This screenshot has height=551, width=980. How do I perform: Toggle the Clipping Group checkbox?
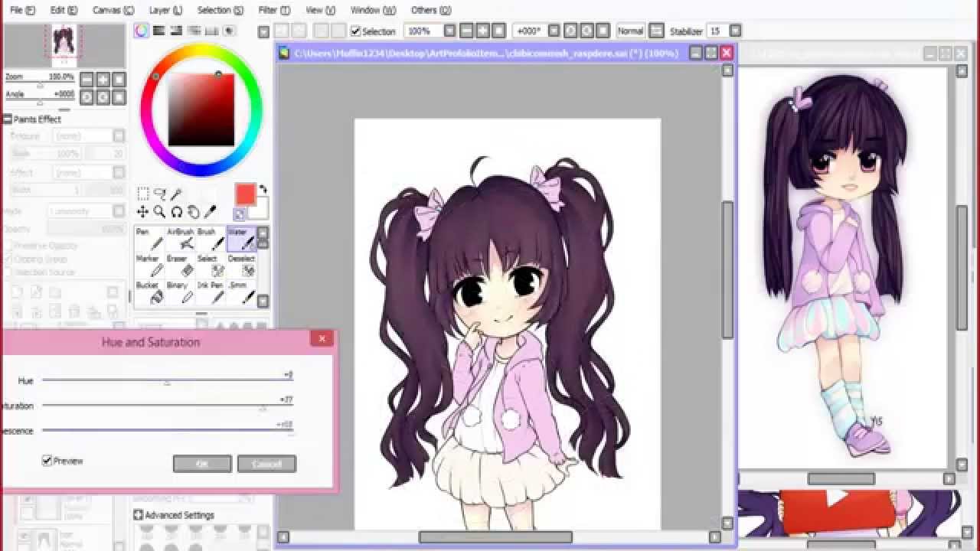[8, 259]
